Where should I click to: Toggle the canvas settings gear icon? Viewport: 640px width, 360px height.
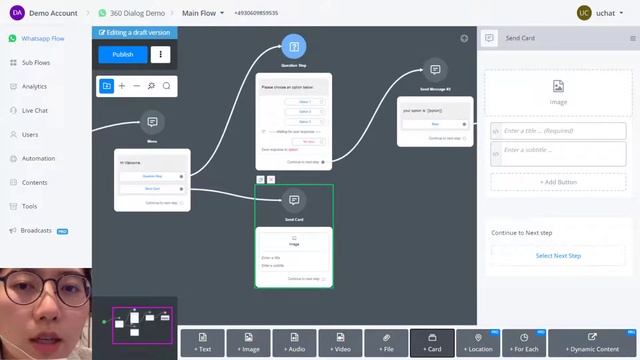coord(151,86)
